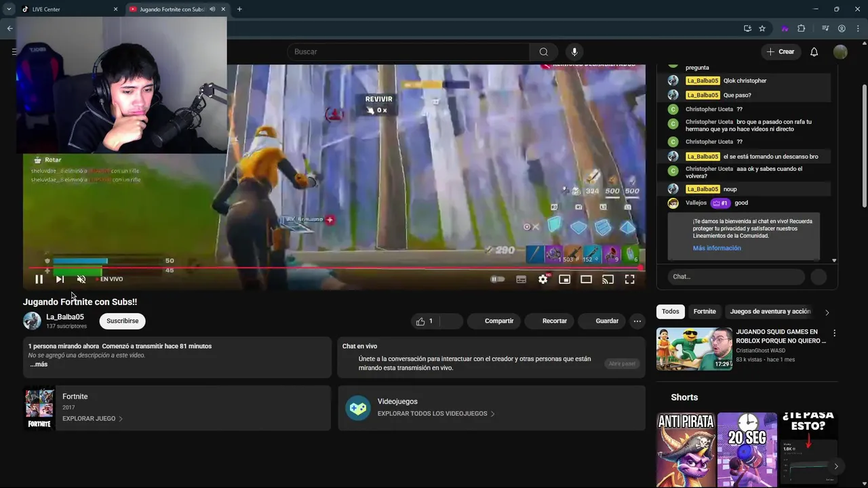Advance the Shorts shelf with next arrow
The image size is (868, 488).
click(x=835, y=466)
